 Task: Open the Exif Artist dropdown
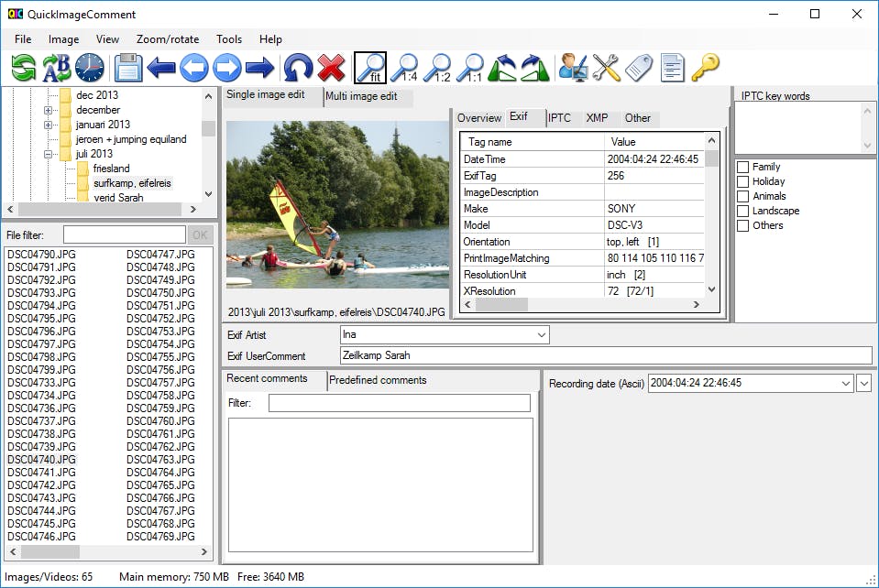[x=541, y=335]
